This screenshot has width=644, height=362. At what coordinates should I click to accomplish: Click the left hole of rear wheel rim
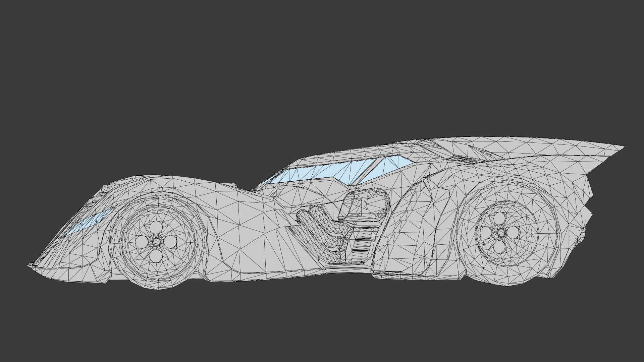(486, 232)
